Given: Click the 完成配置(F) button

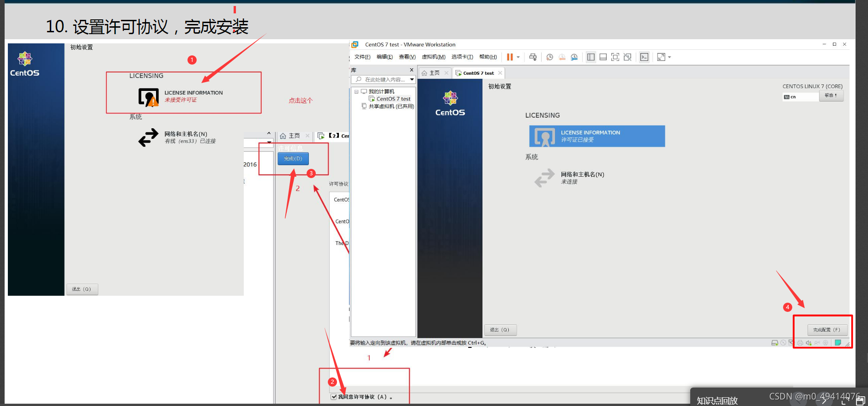Looking at the screenshot, I should point(827,330).
